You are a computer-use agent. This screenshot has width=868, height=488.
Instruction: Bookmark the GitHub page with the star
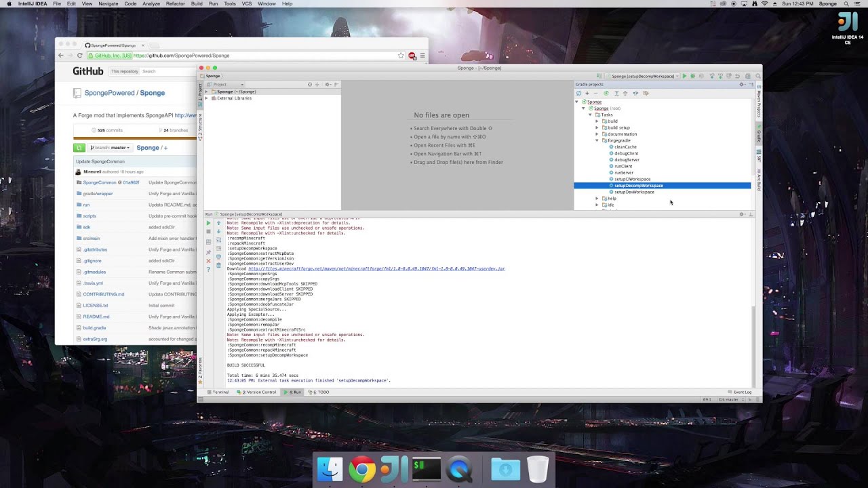tap(401, 56)
